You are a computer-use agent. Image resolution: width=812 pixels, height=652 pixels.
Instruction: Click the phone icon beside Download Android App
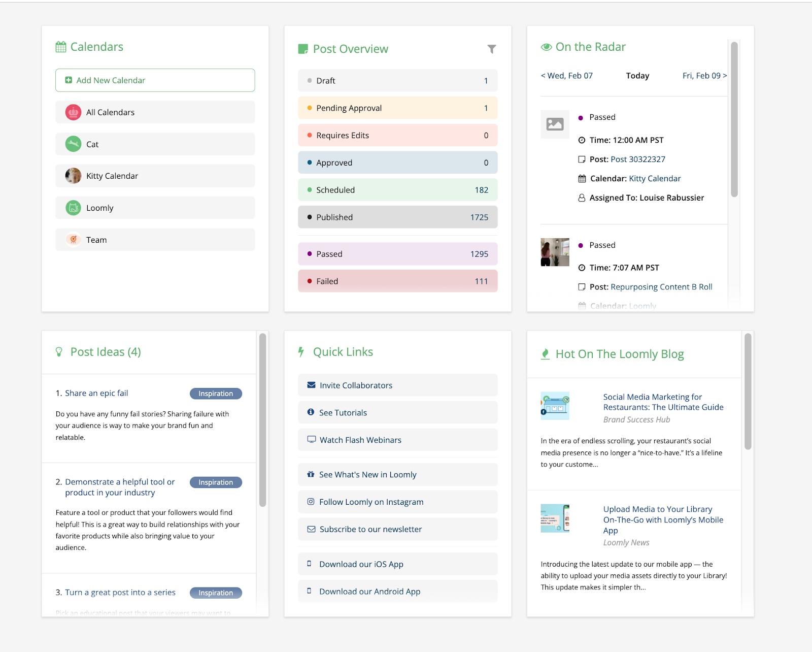309,591
